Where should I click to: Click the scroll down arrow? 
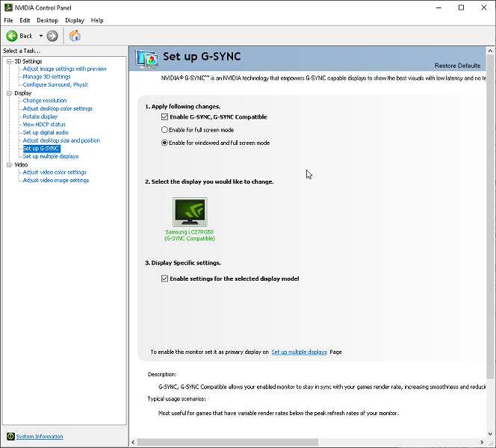click(x=490, y=434)
